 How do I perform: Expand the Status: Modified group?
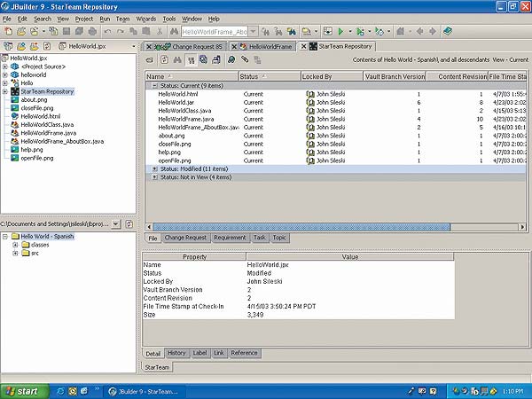tap(154, 168)
